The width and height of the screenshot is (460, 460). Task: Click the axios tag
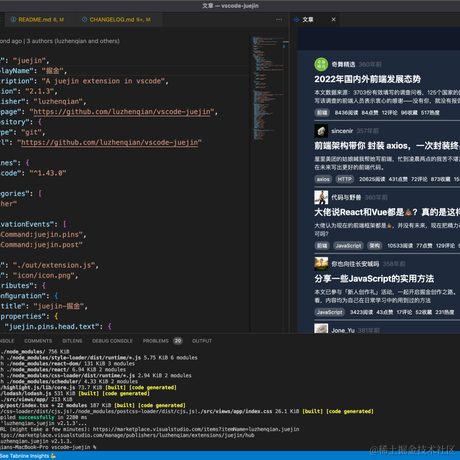[323, 179]
